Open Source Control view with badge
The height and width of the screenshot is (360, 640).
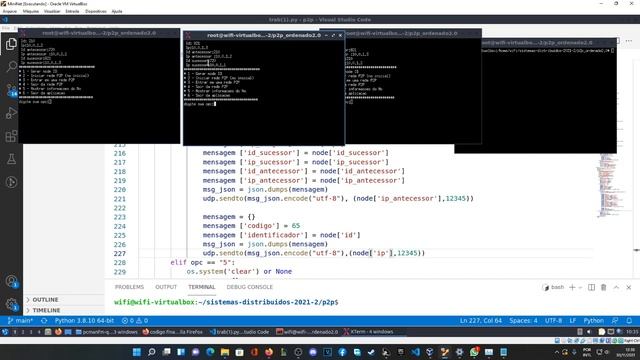click(11, 90)
